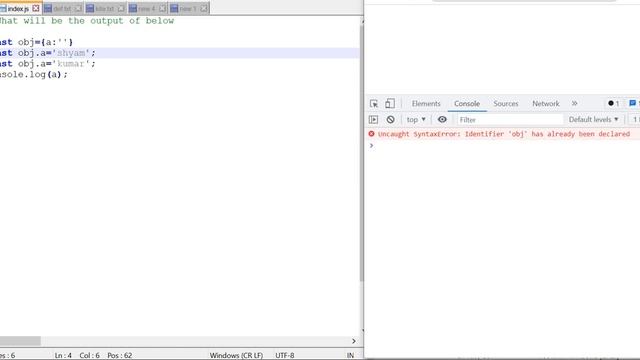Viewport: 640px width, 360px height.
Task: Open the Elements panel in DevTools
Action: [426, 104]
